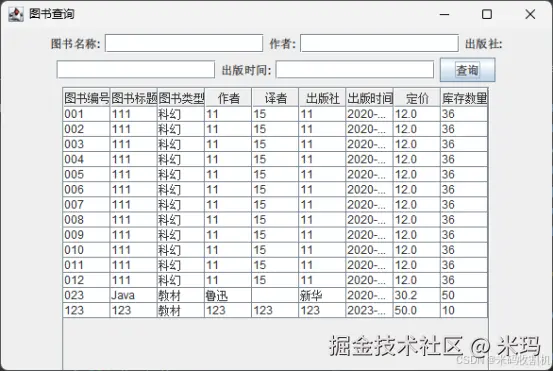The width and height of the screenshot is (554, 371).
Task: Click the 出版社 column header in table
Action: click(322, 98)
